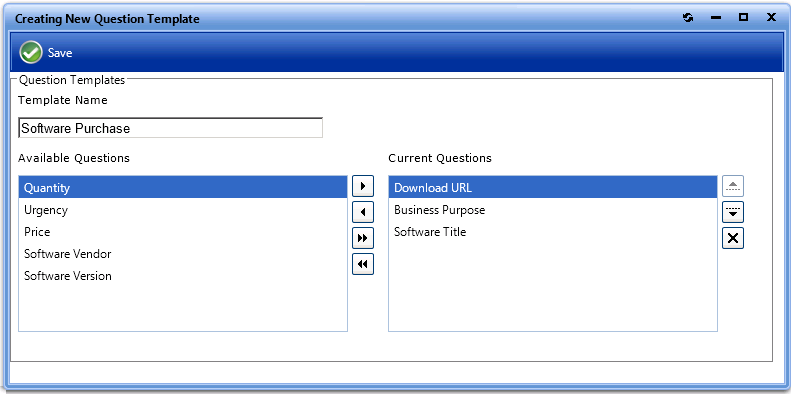Delete selected current question with X icon
Viewport: 791px width, 394px height.
[733, 238]
